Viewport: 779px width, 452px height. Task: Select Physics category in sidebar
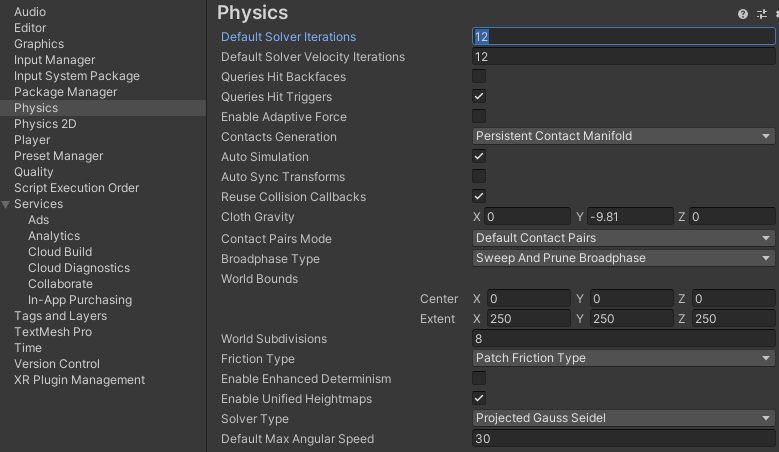click(103, 108)
